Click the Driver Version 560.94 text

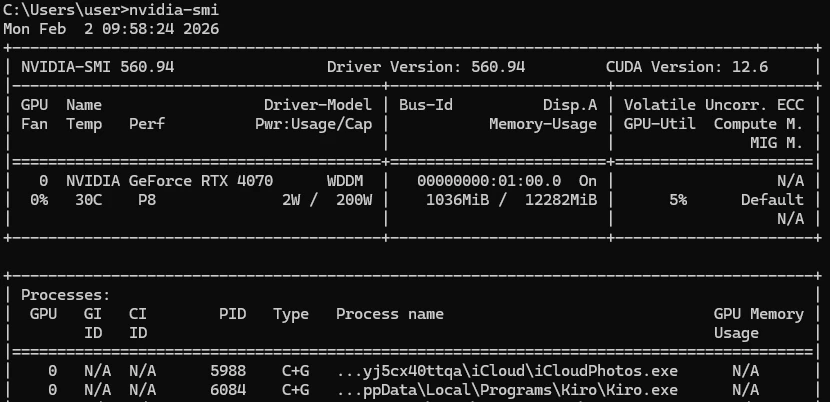426,67
